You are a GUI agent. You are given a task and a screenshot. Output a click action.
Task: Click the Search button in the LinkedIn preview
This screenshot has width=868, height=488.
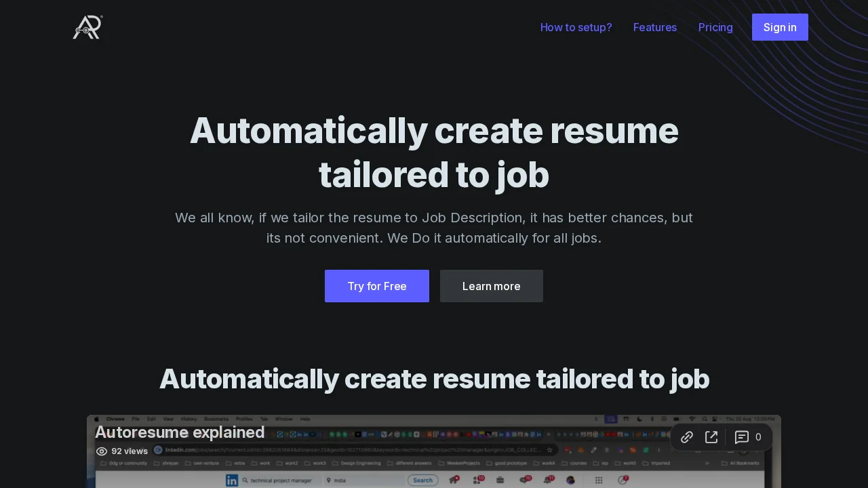point(422,480)
